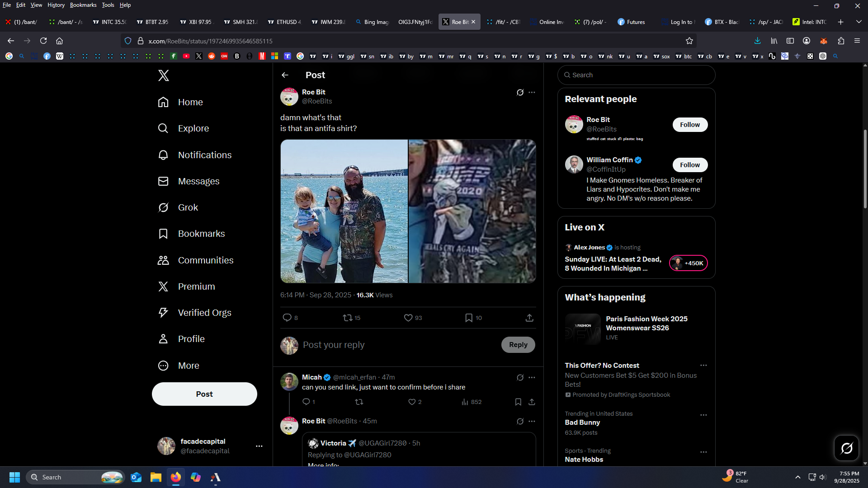Go back using the Post arrow
The width and height of the screenshot is (868, 488).
[285, 75]
